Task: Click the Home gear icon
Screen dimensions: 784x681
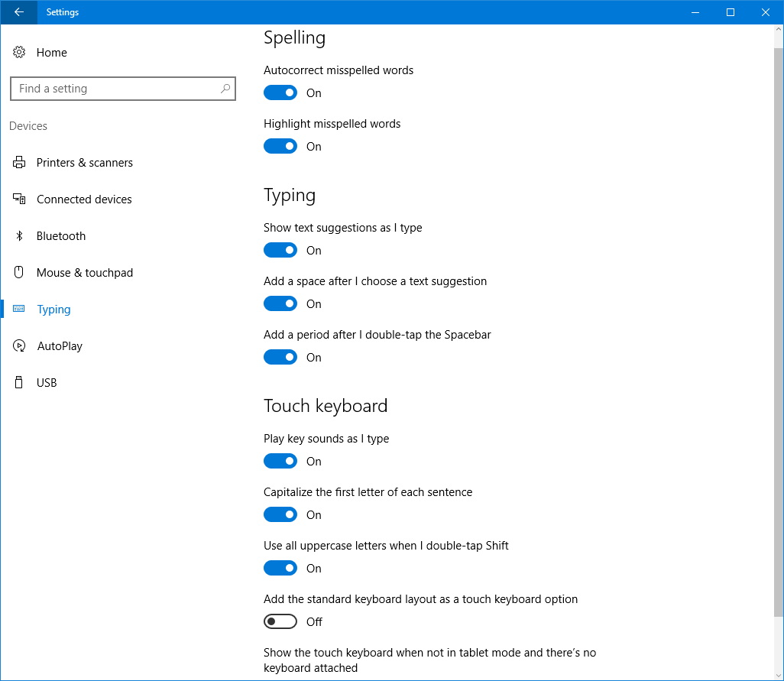Action: (x=19, y=53)
